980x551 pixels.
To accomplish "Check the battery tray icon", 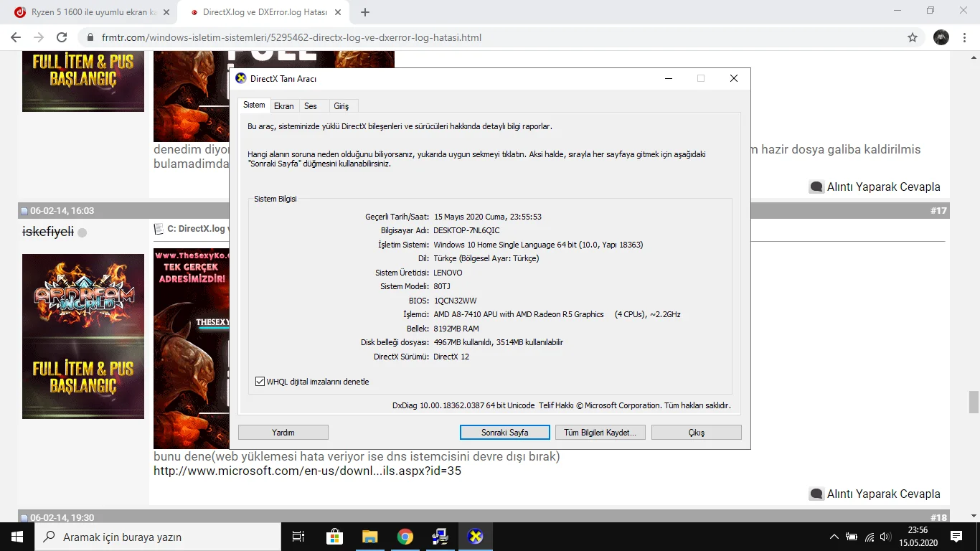I will [x=852, y=537].
